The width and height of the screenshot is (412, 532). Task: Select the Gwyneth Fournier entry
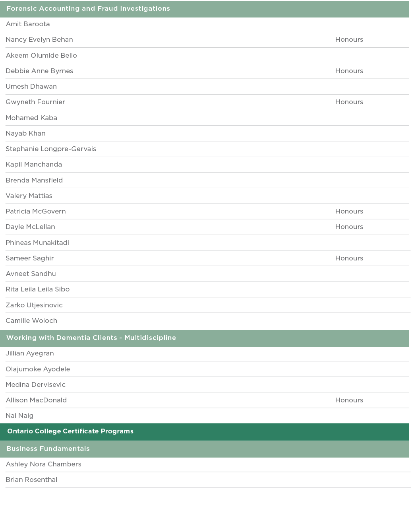(35, 102)
